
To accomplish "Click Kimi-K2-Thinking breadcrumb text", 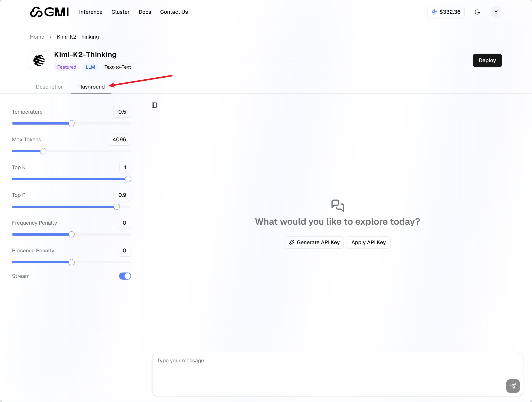I will pyautogui.click(x=78, y=37).
